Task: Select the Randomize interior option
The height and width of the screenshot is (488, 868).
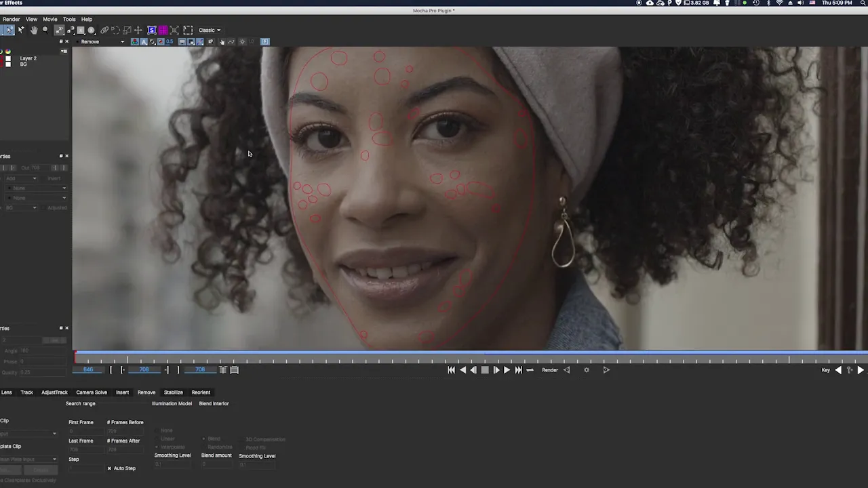Action: pyautogui.click(x=217, y=447)
